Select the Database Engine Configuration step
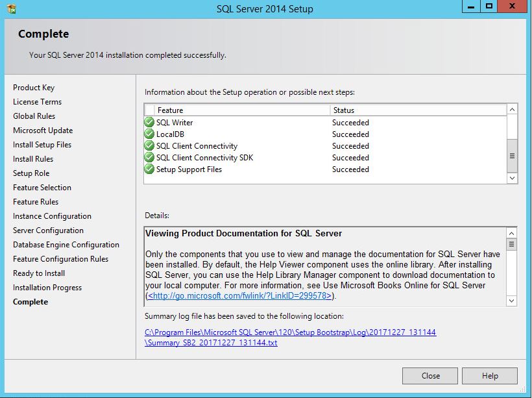The width and height of the screenshot is (532, 398). point(66,245)
